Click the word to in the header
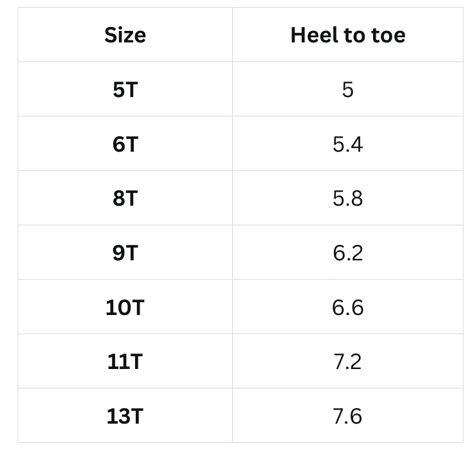Viewport: 476px width, 450px height. coord(356,35)
